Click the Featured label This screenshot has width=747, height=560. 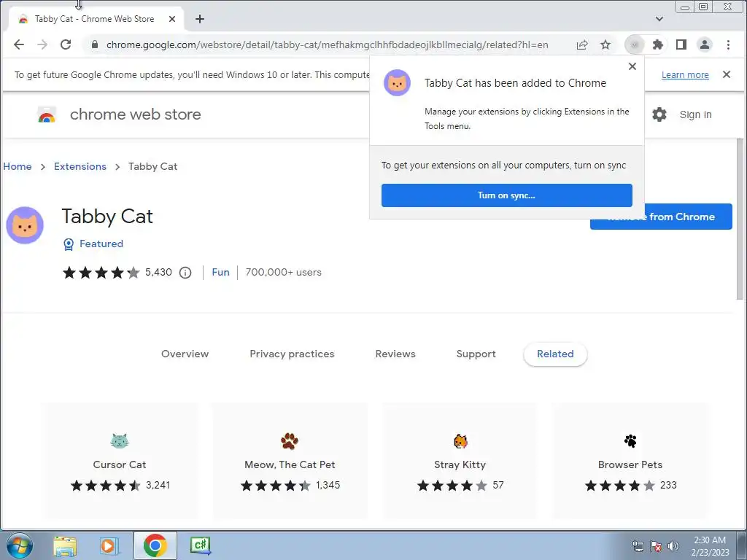pyautogui.click(x=101, y=244)
